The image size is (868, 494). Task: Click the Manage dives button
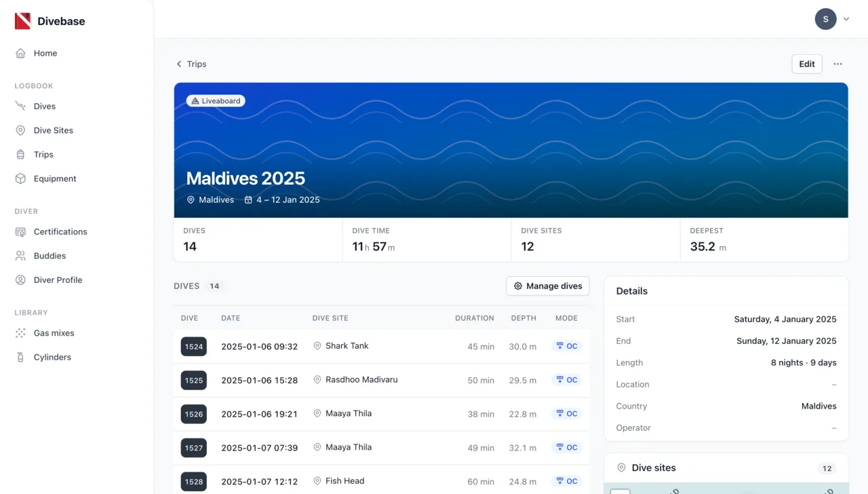pos(548,286)
